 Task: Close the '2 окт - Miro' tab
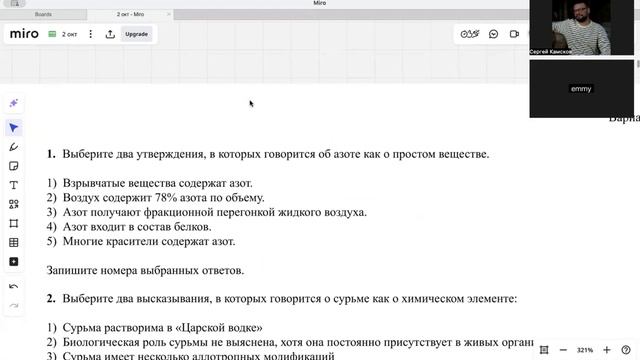169,14
